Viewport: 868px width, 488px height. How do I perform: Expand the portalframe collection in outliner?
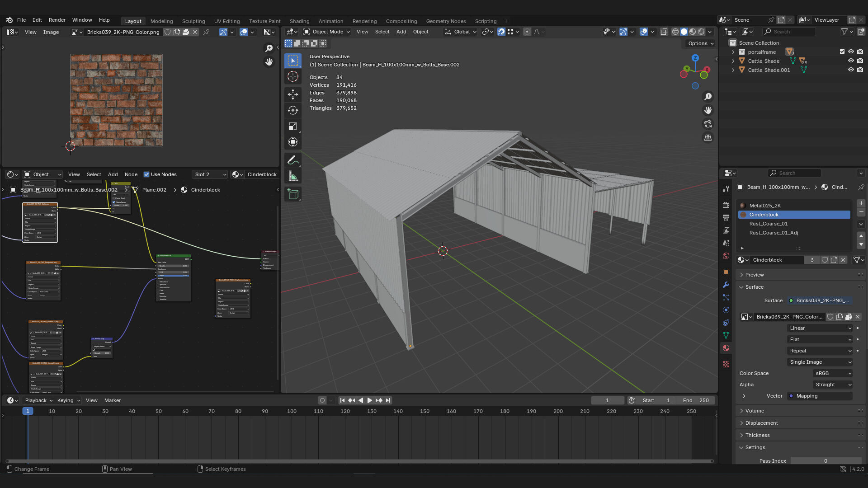[x=733, y=52]
